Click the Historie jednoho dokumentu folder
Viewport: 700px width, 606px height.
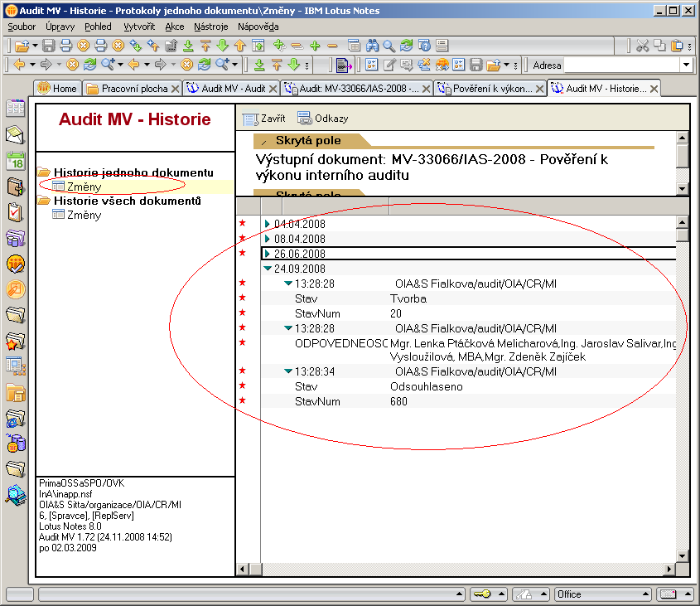tap(133, 172)
